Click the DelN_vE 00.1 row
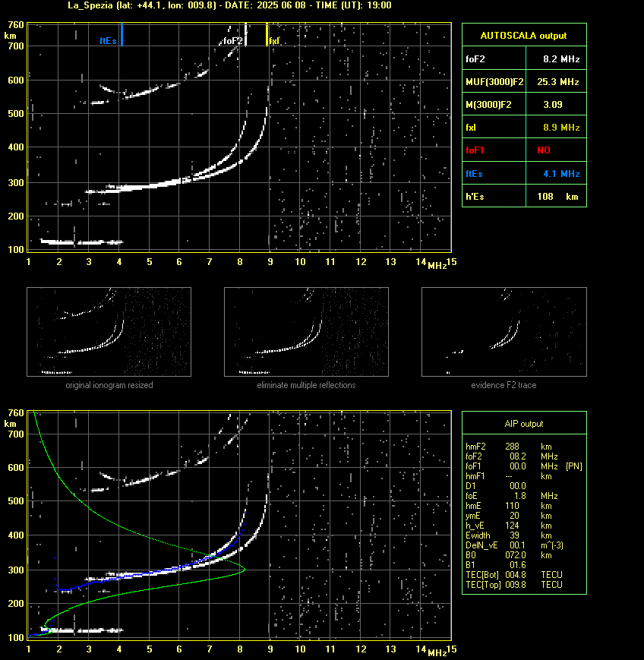 click(x=513, y=545)
